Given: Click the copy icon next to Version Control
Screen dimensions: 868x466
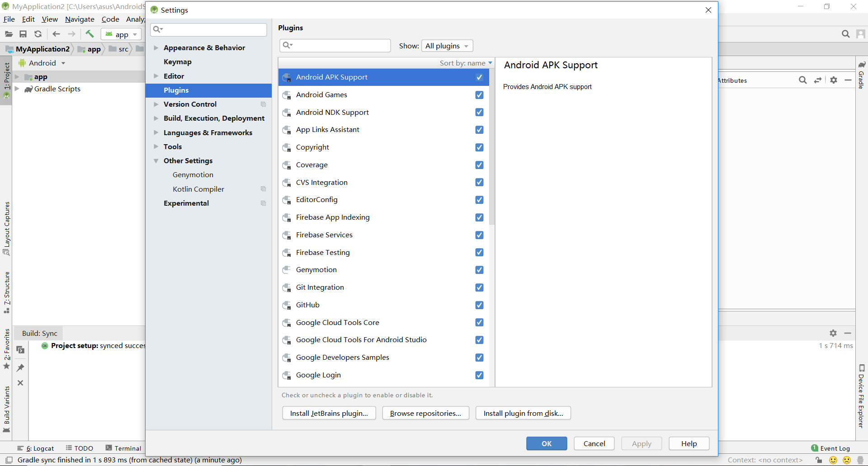Looking at the screenshot, I should 263,104.
